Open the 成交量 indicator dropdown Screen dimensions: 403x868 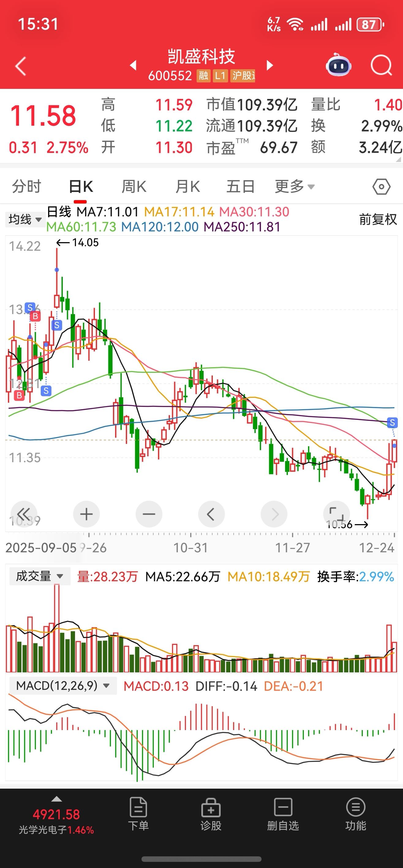[x=40, y=576]
